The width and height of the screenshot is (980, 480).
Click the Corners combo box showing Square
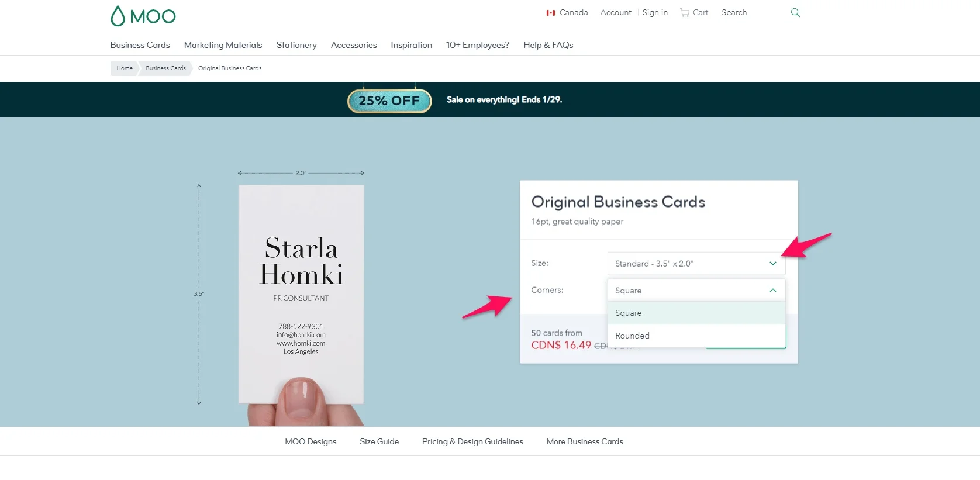pos(696,291)
